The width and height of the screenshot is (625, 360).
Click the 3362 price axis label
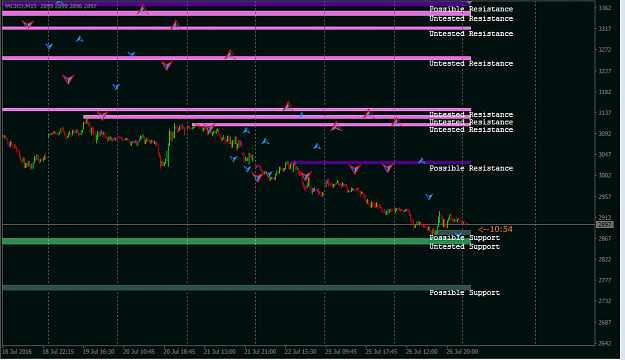pyautogui.click(x=605, y=8)
